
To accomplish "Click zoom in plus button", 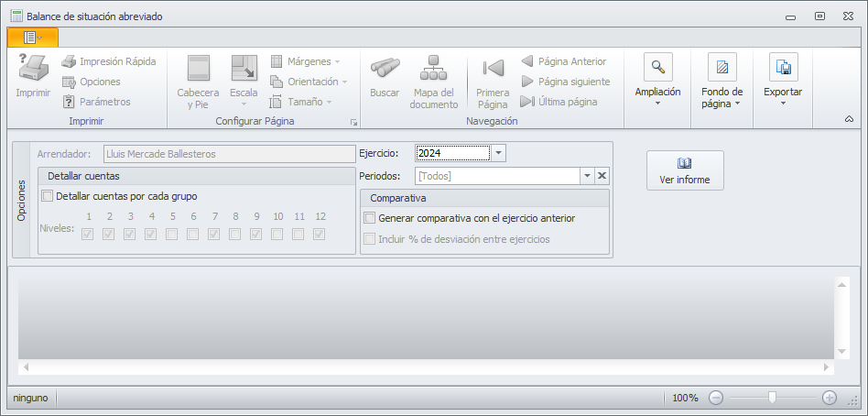I will pos(829,398).
